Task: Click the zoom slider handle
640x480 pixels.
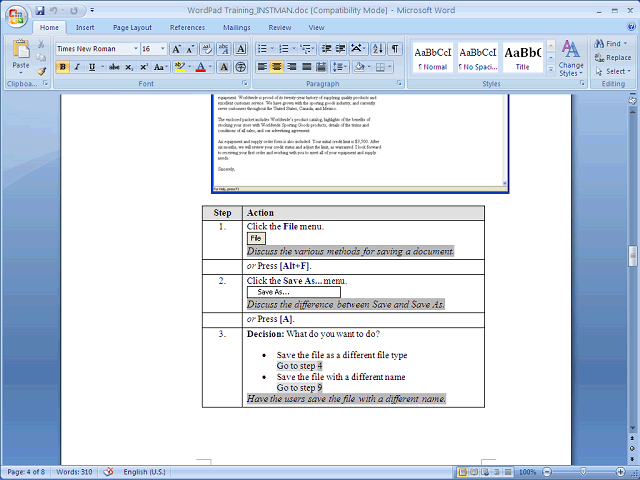Action: coord(583,472)
